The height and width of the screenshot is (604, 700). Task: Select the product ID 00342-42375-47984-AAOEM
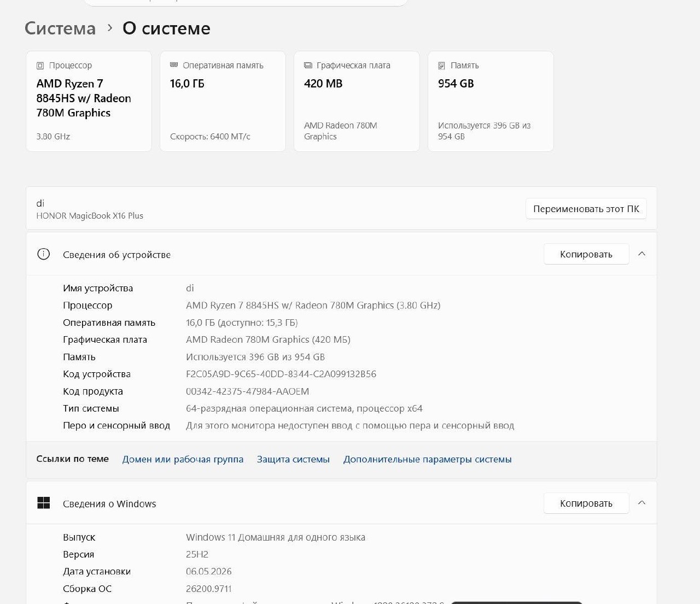[248, 391]
